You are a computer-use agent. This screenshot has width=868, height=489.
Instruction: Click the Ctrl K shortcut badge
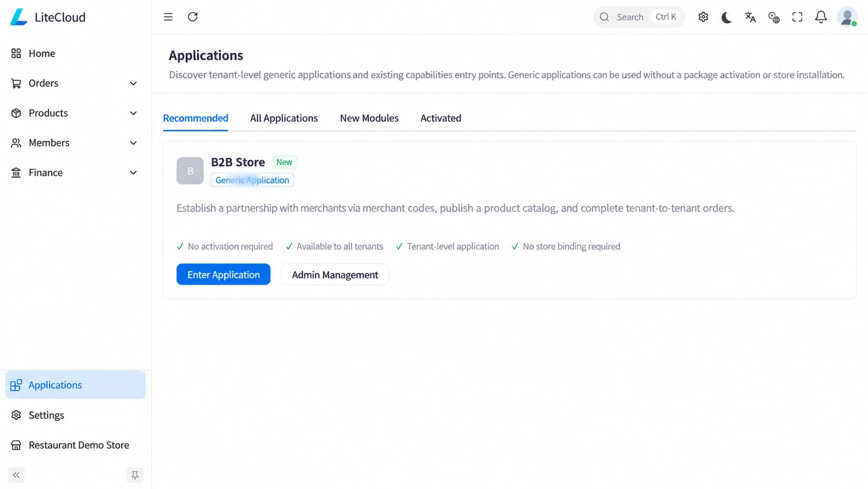(x=666, y=17)
